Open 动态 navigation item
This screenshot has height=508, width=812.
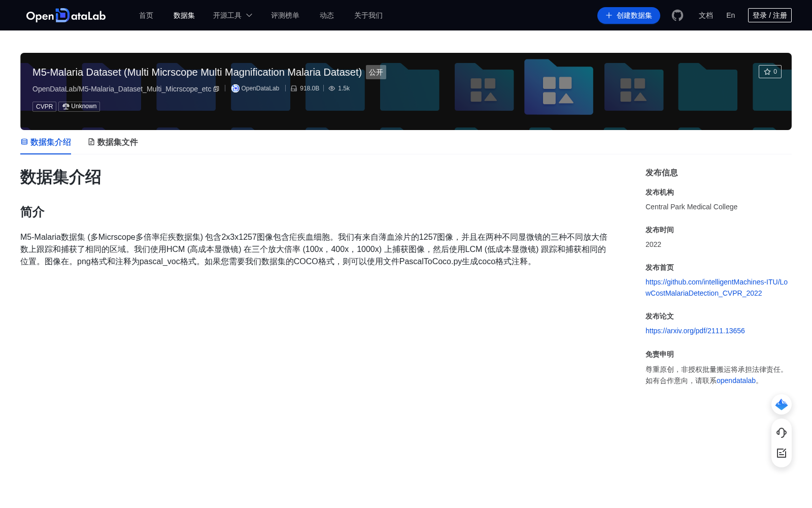click(x=327, y=15)
